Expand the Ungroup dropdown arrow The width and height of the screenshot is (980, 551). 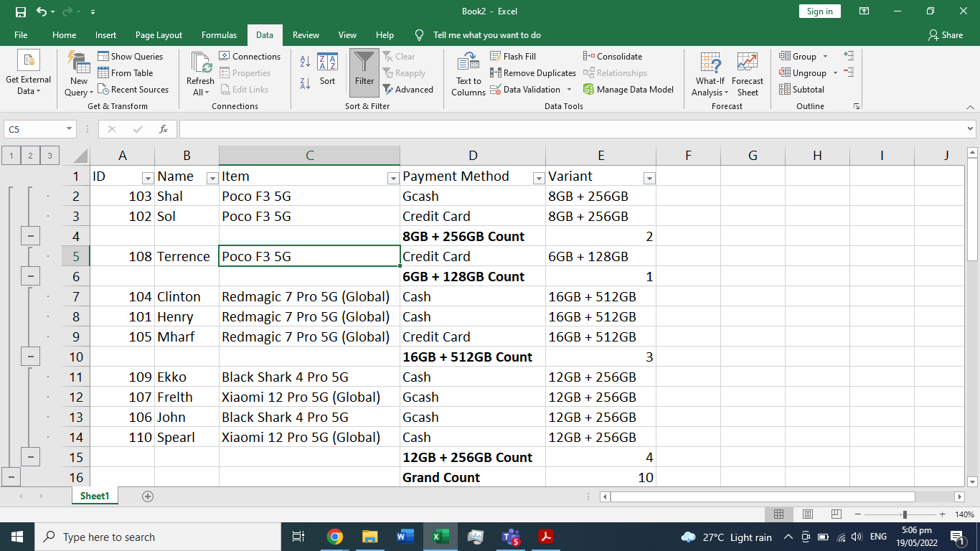point(835,72)
